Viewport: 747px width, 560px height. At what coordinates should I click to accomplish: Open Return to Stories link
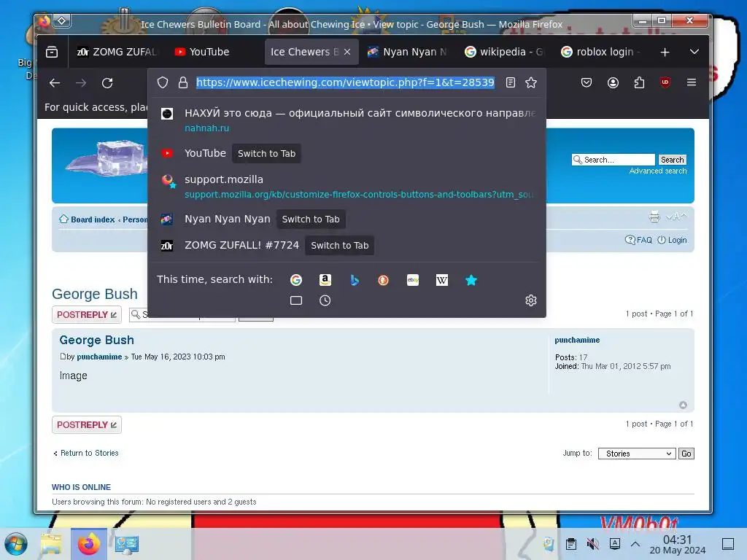[x=89, y=453]
